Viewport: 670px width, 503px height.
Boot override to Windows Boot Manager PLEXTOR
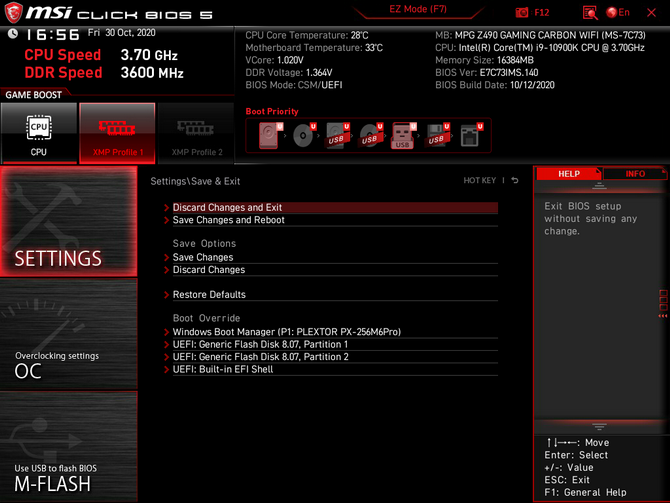click(x=335, y=332)
